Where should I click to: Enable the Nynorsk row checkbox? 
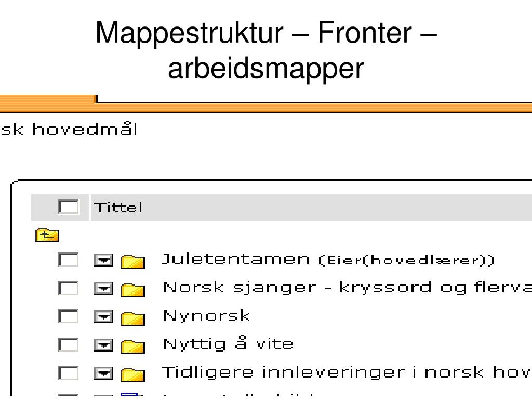click(x=68, y=316)
